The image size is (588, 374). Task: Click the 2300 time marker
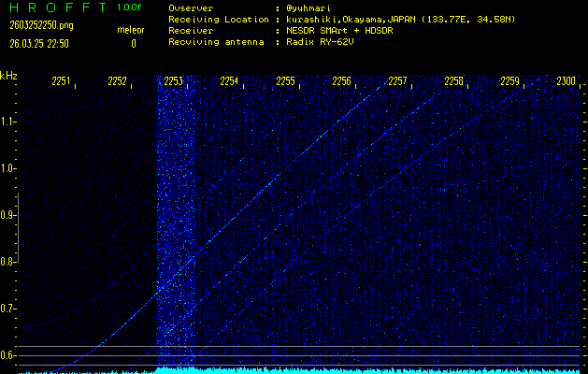(566, 82)
